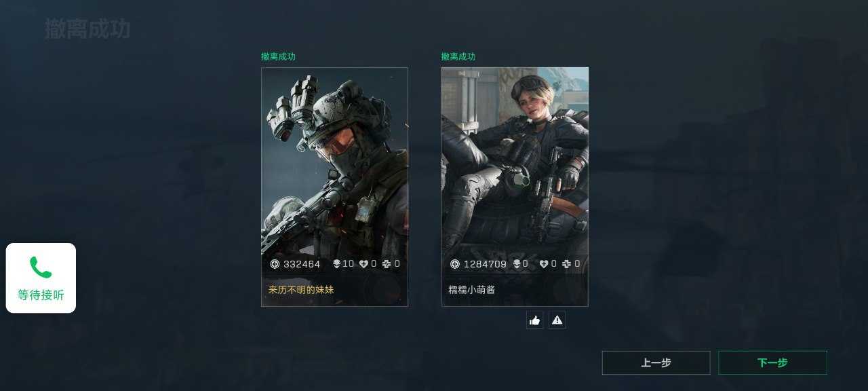Click the heart revive icon on 来历不明的妹妹 card

(363, 264)
